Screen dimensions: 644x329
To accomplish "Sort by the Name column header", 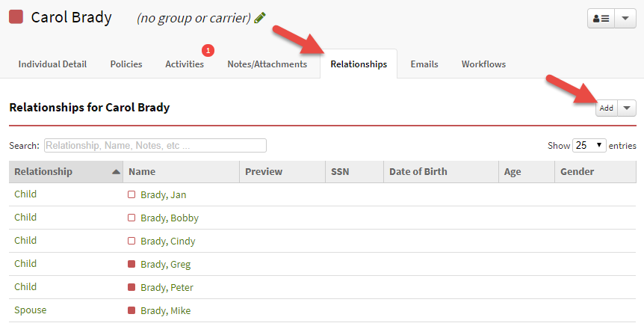I will tap(181, 172).
